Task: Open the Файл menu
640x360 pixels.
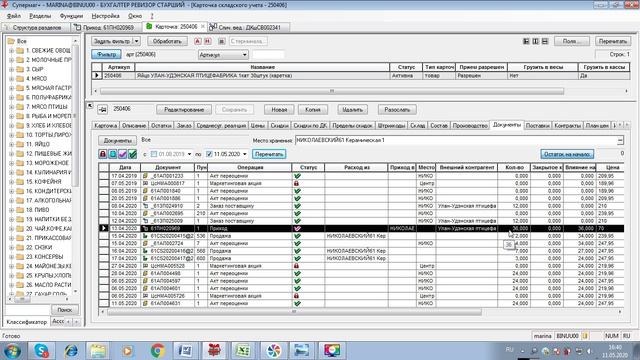Action: pyautogui.click(x=14, y=16)
